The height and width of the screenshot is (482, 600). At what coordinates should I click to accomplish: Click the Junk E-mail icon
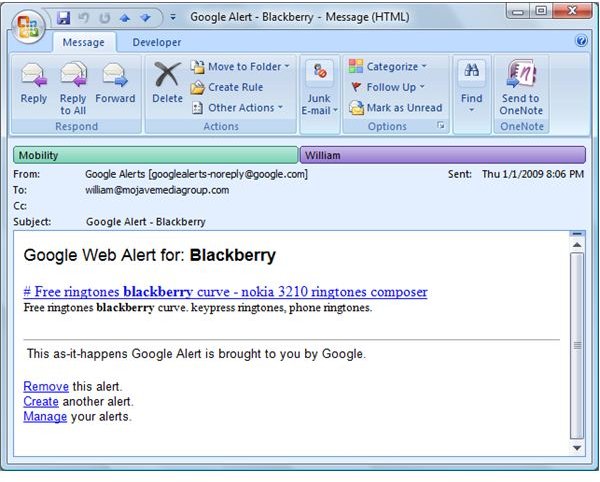pos(320,72)
